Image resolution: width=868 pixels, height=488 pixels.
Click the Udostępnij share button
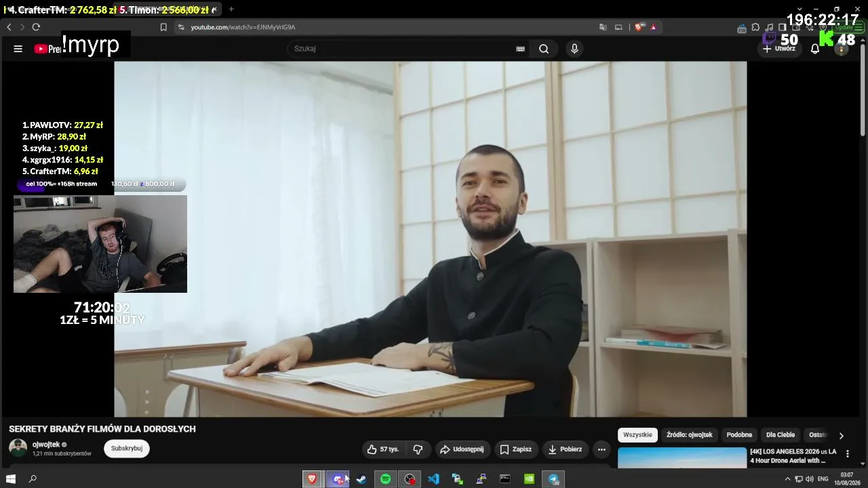point(462,449)
